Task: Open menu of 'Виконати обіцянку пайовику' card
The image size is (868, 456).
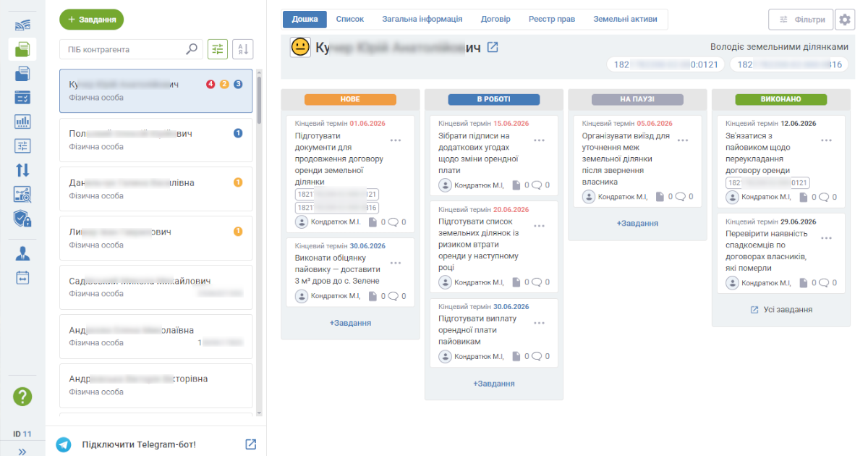Action: pyautogui.click(x=396, y=263)
